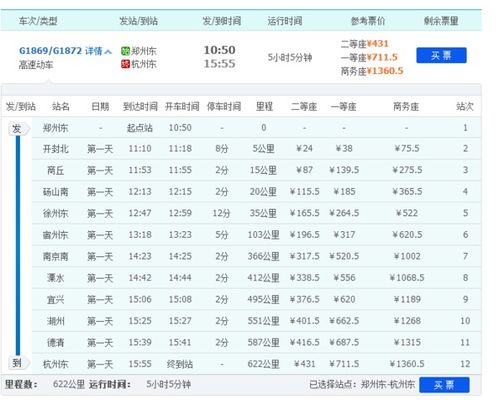Select station 开封北 in the stops table
Image resolution: width=499 pixels, height=400 pixels.
[55, 149]
